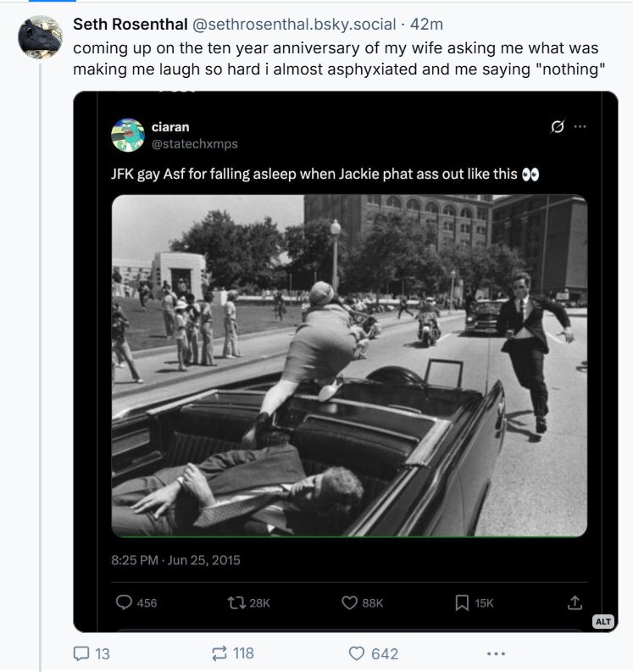Click the ALT badge on the image

(602, 621)
